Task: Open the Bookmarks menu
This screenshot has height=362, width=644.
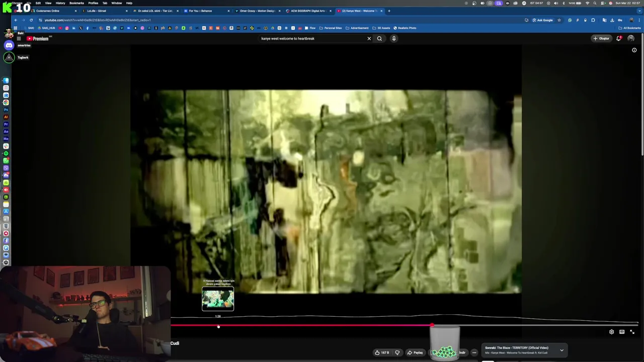Action: click(76, 3)
